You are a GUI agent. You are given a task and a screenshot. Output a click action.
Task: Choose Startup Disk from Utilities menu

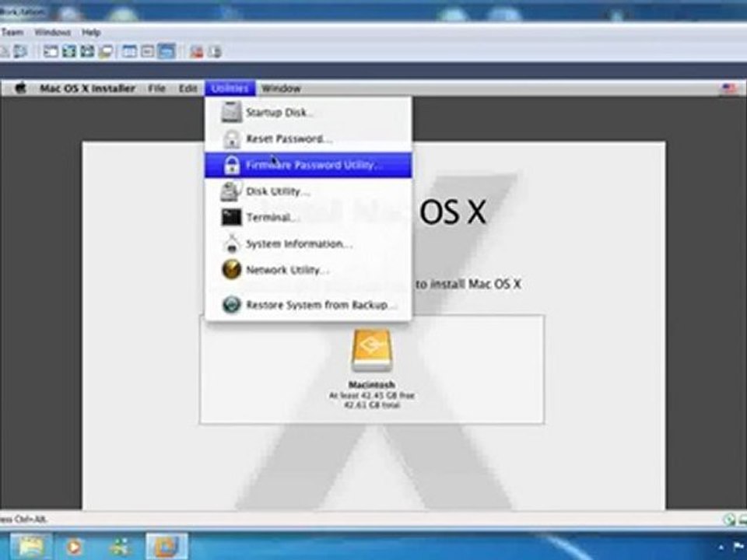[308, 112]
